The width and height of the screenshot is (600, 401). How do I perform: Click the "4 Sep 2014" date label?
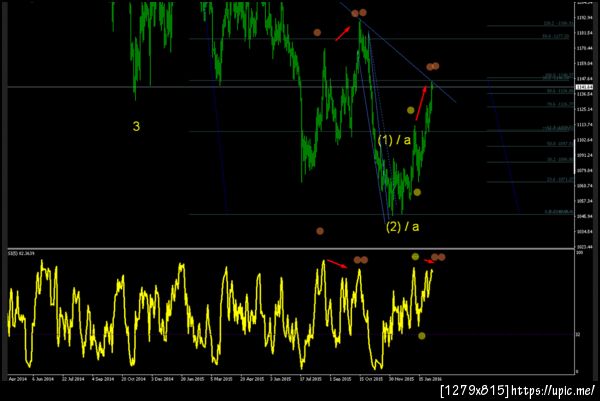point(103,379)
